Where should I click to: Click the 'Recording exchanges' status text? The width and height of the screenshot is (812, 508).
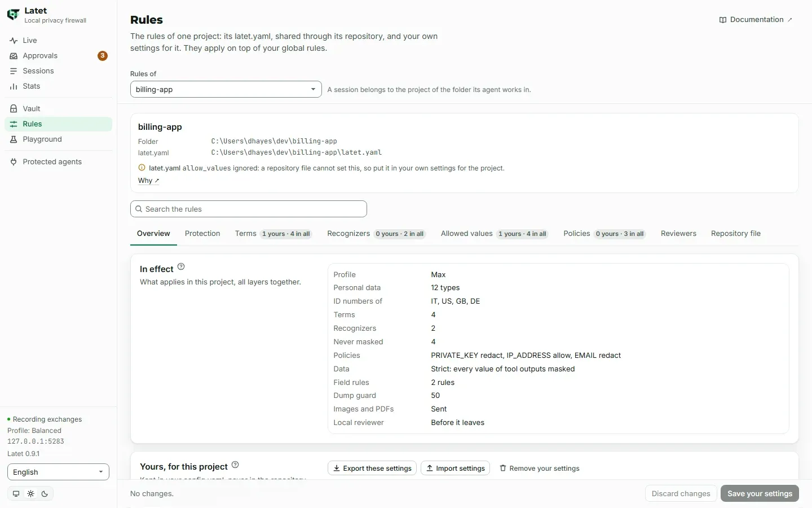(47, 419)
